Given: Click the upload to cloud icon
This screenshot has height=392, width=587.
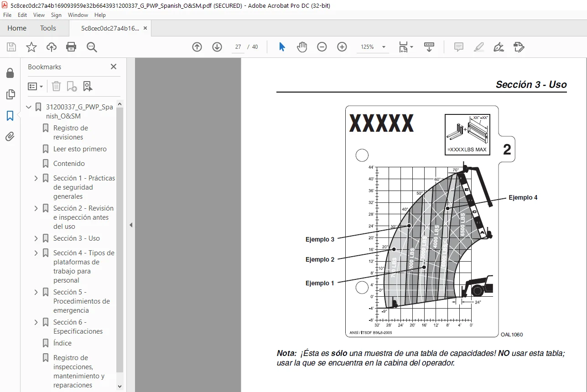Looking at the screenshot, I should tap(52, 47).
